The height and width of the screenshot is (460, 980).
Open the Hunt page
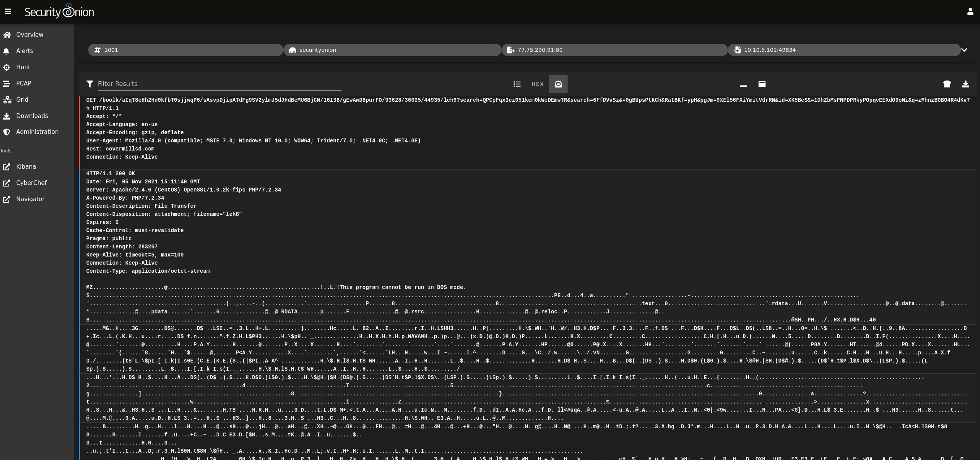tap(37, 67)
